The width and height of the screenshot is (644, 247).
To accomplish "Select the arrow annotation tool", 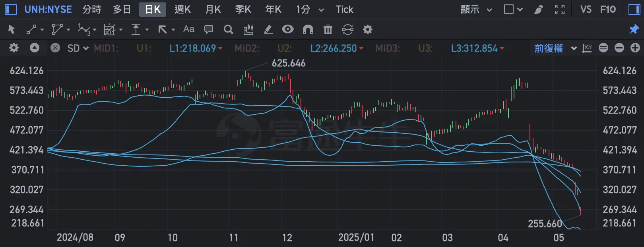I will coord(162,29).
